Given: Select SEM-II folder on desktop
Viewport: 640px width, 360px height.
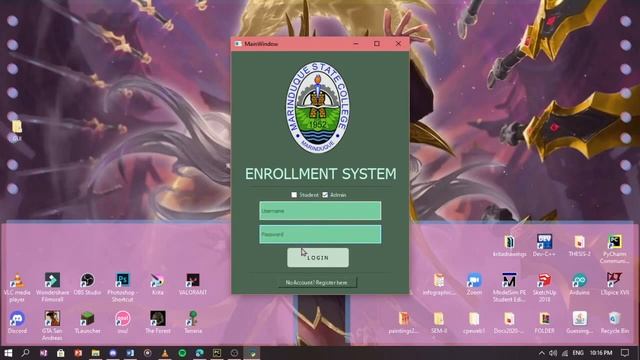Looking at the screenshot, I should click(x=439, y=322).
